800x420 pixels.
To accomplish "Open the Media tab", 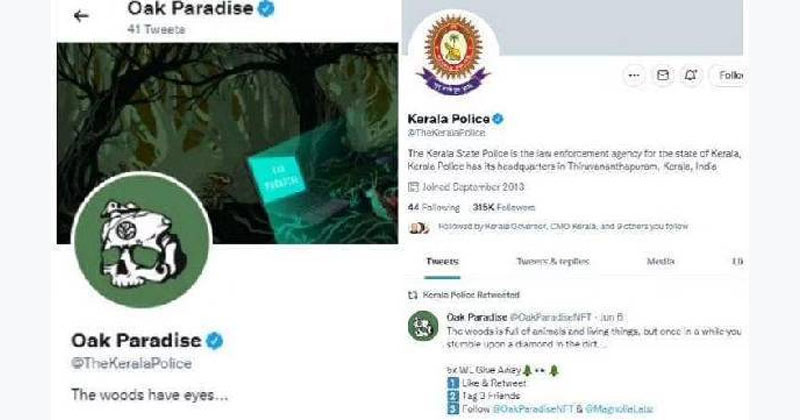I will pos(661,261).
